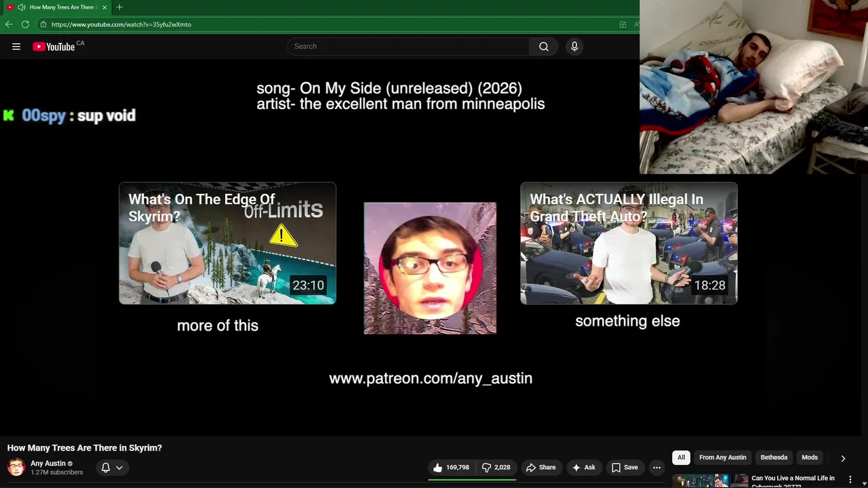Click the 00spy chat username
The height and width of the screenshot is (488, 868).
(x=43, y=115)
